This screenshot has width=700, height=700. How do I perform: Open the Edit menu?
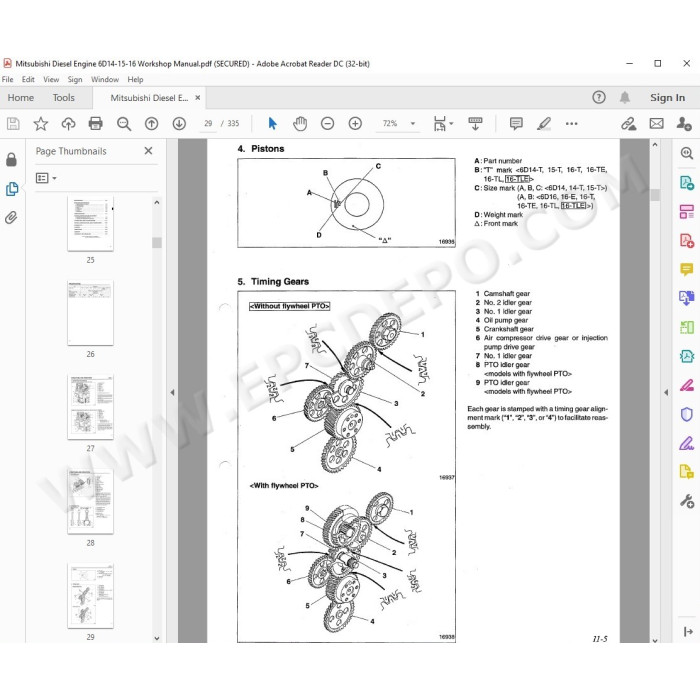click(x=28, y=79)
